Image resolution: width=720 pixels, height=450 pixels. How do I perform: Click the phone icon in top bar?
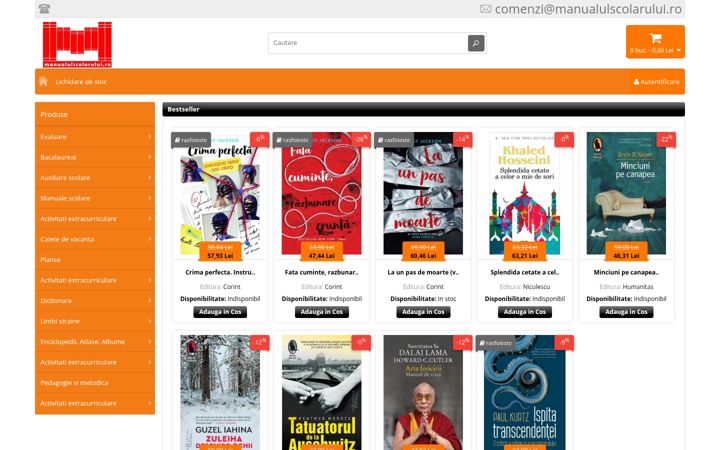44,8
